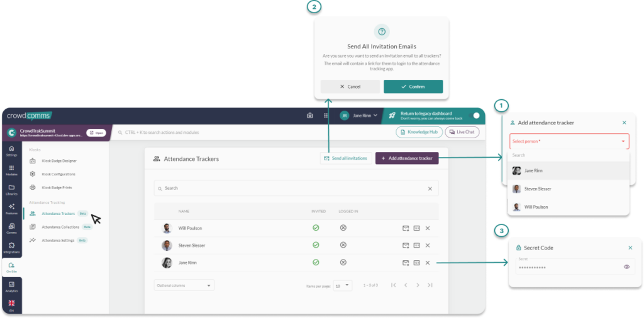This screenshot has width=644, height=318.
Task: Open the Jane Rinn user menu
Action: pos(360,116)
